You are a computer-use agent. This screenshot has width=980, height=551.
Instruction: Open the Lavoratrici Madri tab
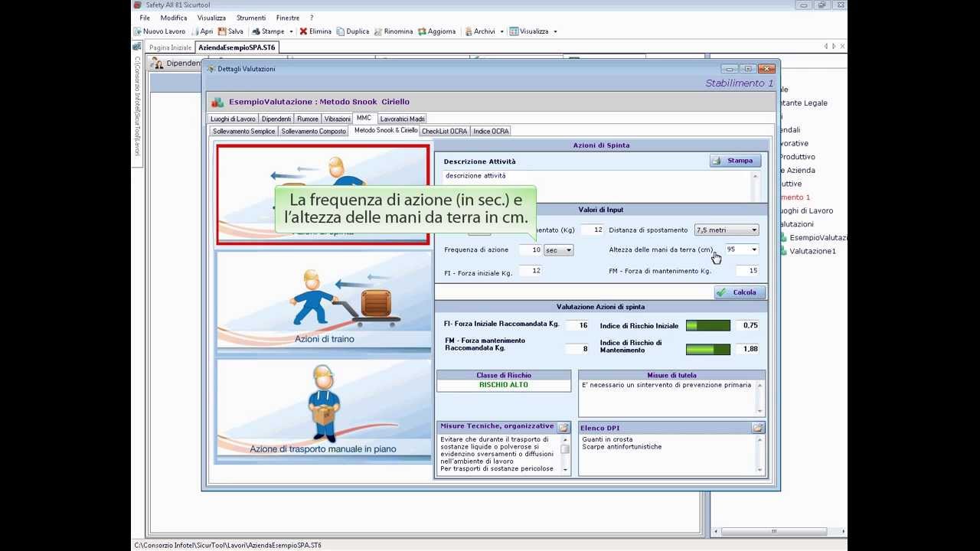click(402, 119)
